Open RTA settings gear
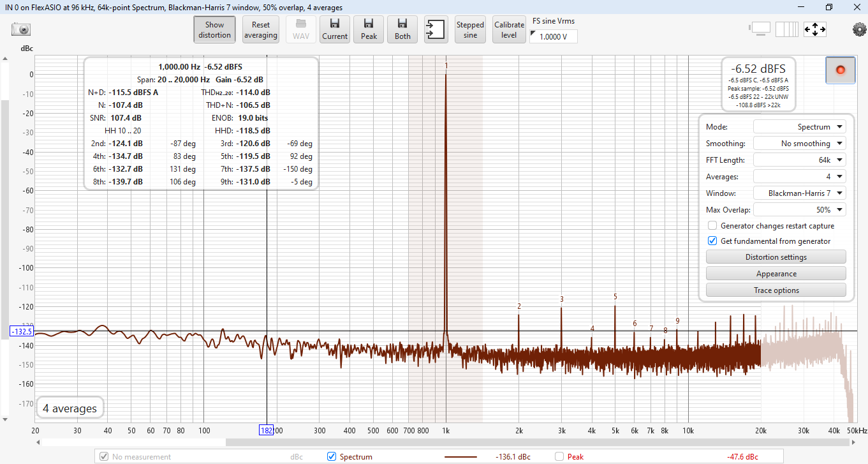 click(859, 29)
